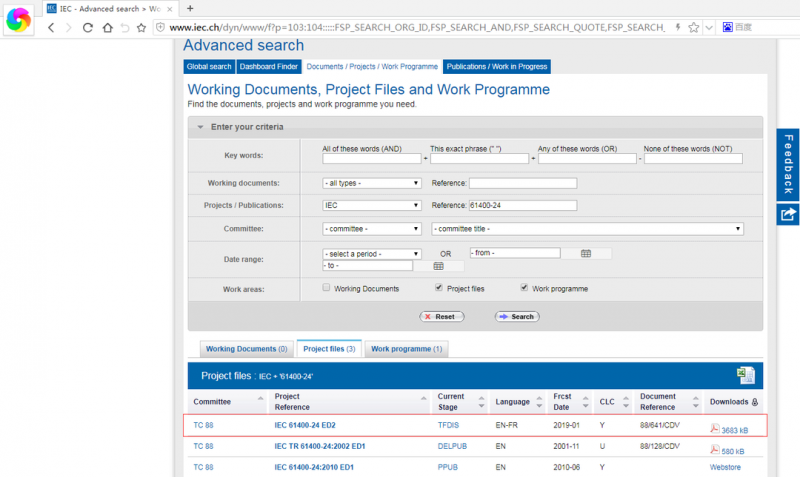
Task: Focus the This exact phrase field
Action: 479,159
